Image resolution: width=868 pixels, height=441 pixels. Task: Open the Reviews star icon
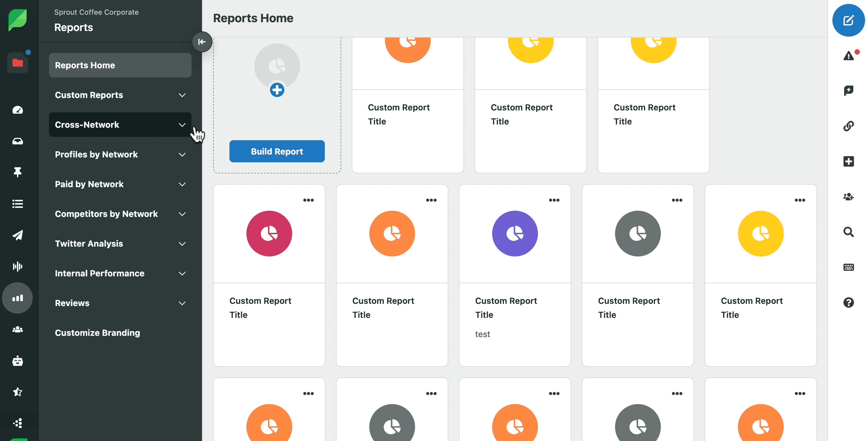[x=18, y=392]
